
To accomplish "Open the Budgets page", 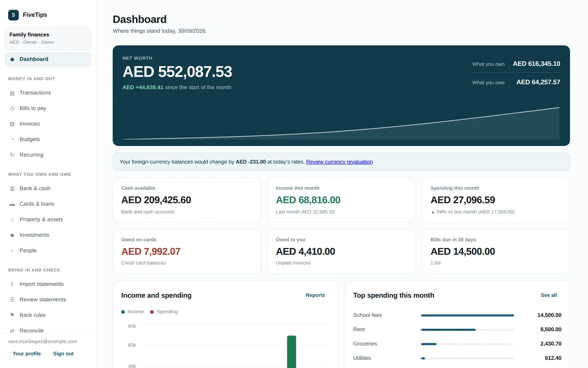I will tap(48, 139).
